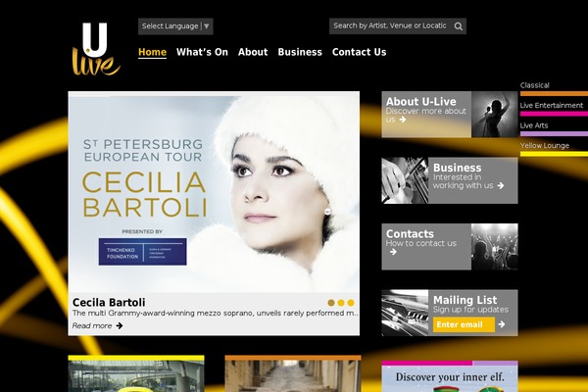Click the singer silhouette thumbnail
588x392 pixels.
point(495,115)
